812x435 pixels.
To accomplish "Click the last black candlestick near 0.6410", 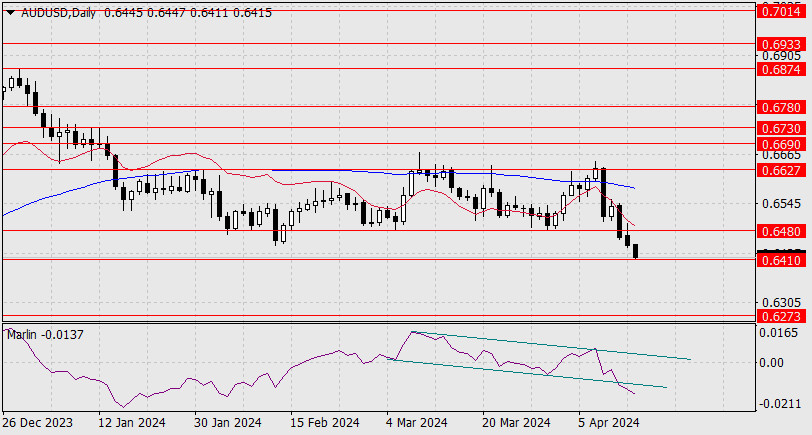I will pyautogui.click(x=635, y=252).
